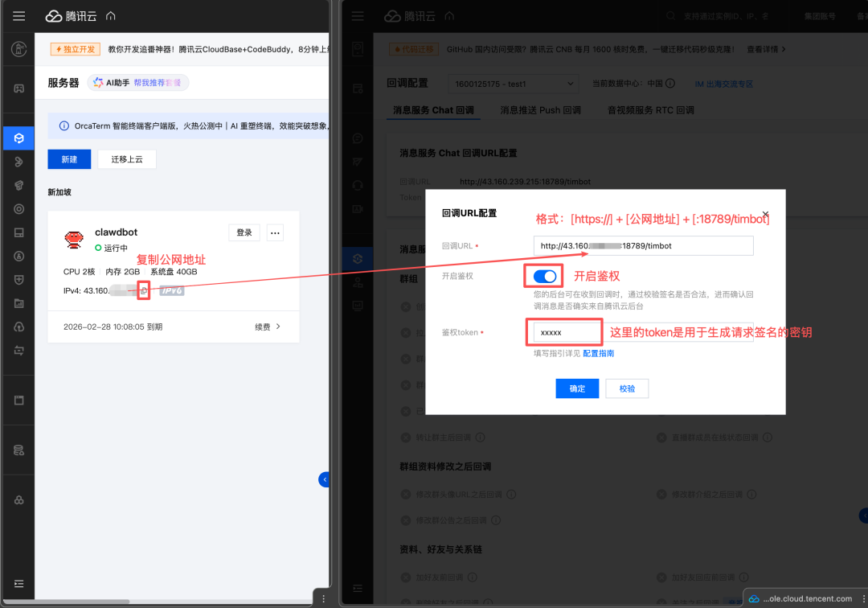Select the highlighted gear icon in right sidebar
This screenshot has height=608, width=868.
coord(357,258)
